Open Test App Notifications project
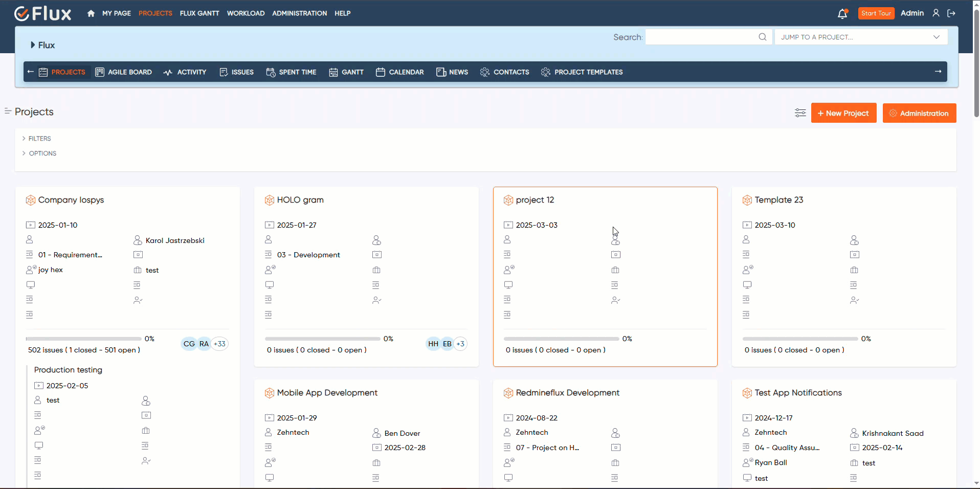This screenshot has width=980, height=489. [798, 393]
